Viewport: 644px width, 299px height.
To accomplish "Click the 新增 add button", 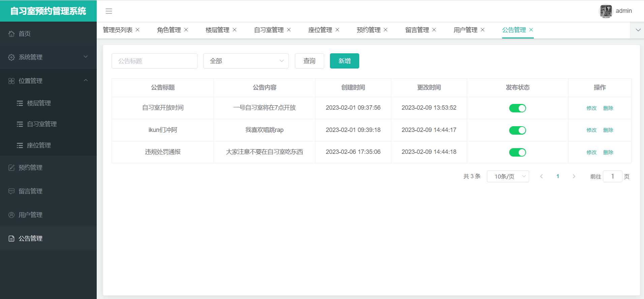I will [x=344, y=61].
